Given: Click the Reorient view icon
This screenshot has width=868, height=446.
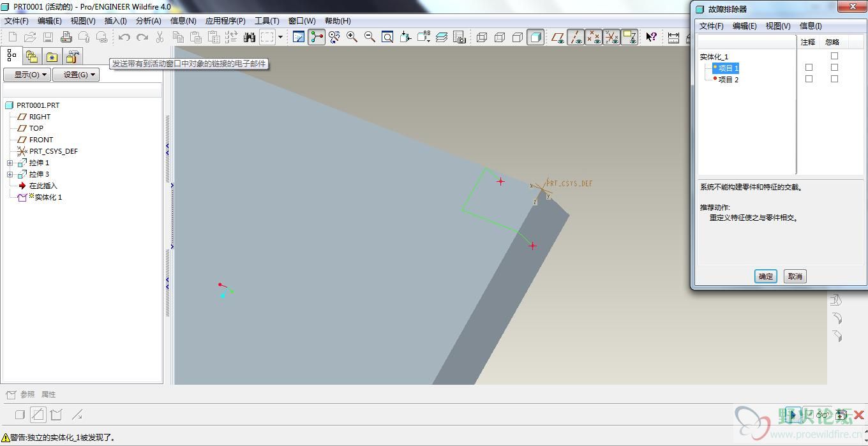Looking at the screenshot, I should (405, 37).
